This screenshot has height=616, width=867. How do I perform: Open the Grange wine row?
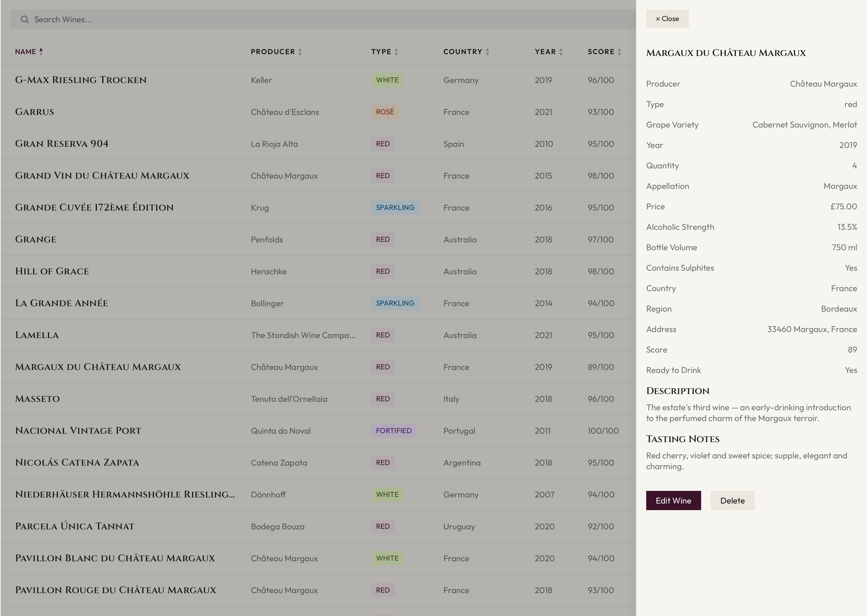[318, 239]
